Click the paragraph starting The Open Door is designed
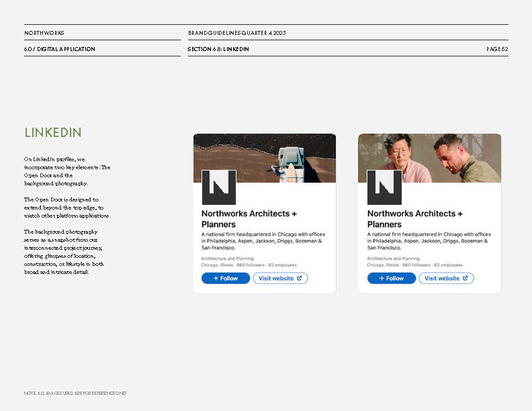Screen dimensions: 532x411 (68, 208)
